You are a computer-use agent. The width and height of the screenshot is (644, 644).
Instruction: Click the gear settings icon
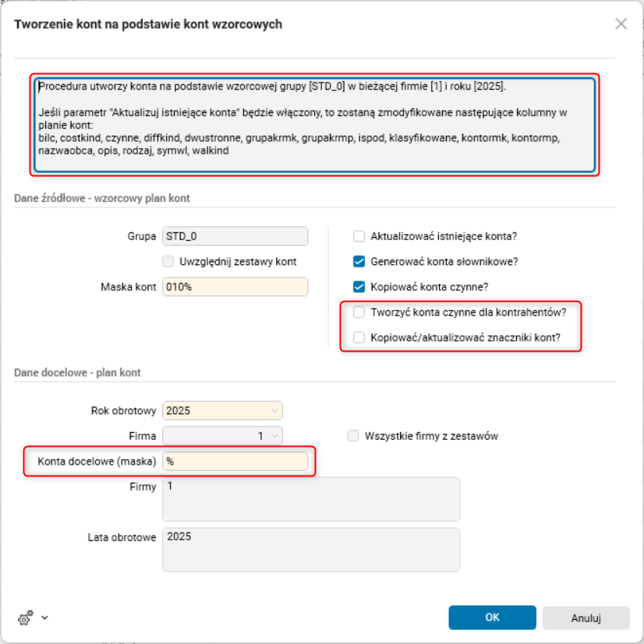[25, 617]
